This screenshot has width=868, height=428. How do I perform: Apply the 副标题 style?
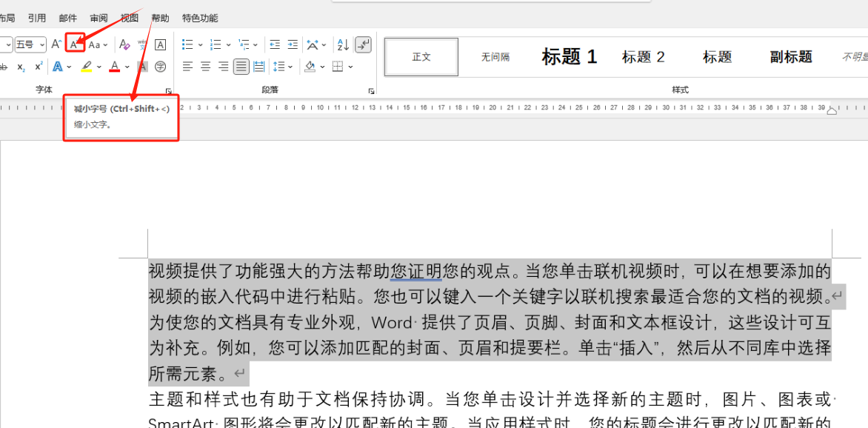pos(789,56)
